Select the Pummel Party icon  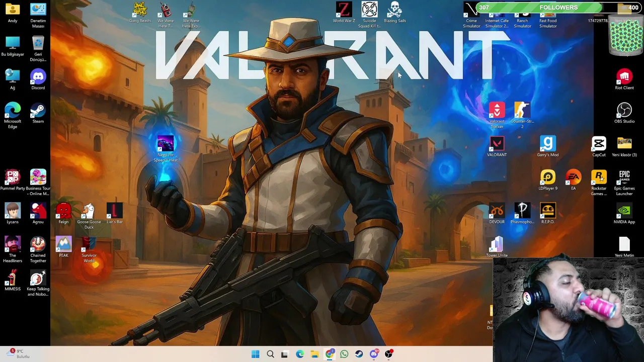[13, 180]
